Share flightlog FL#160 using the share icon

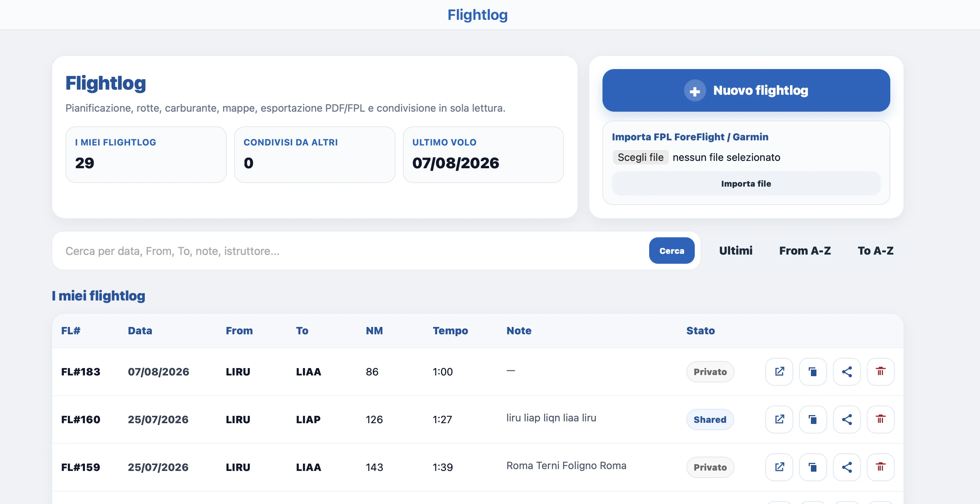847,419
